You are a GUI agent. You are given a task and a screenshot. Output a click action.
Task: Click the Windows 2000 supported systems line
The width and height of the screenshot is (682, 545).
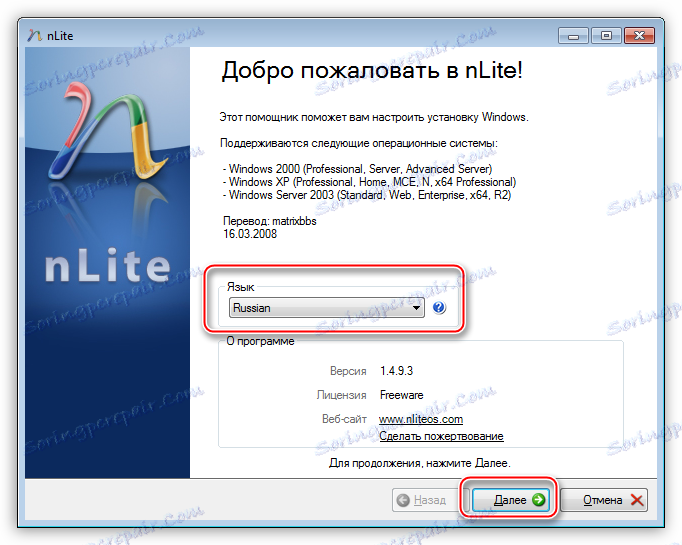357,169
